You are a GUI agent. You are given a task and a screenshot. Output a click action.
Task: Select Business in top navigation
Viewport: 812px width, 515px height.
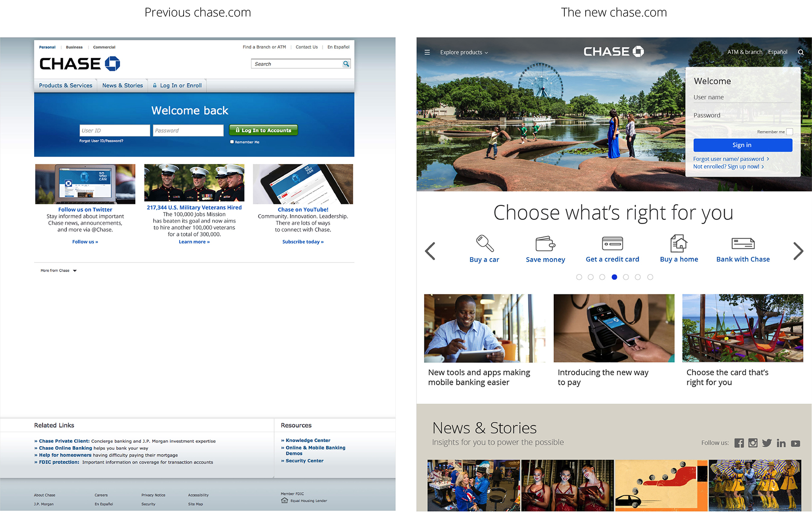[x=74, y=47]
